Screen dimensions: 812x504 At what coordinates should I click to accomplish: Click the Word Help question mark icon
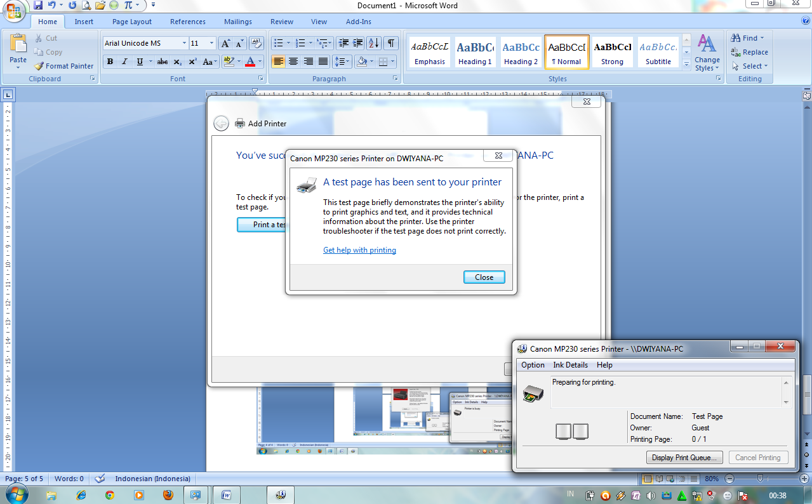[x=805, y=21]
